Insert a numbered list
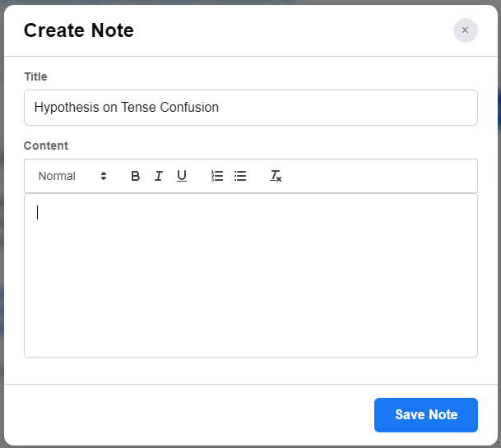Viewport: 501px width, 448px height. [x=217, y=176]
